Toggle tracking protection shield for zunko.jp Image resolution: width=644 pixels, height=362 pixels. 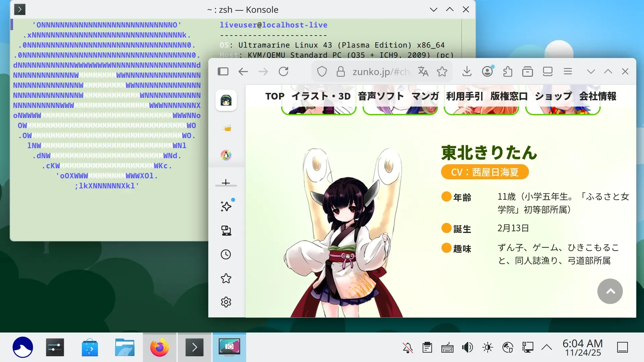click(x=322, y=71)
